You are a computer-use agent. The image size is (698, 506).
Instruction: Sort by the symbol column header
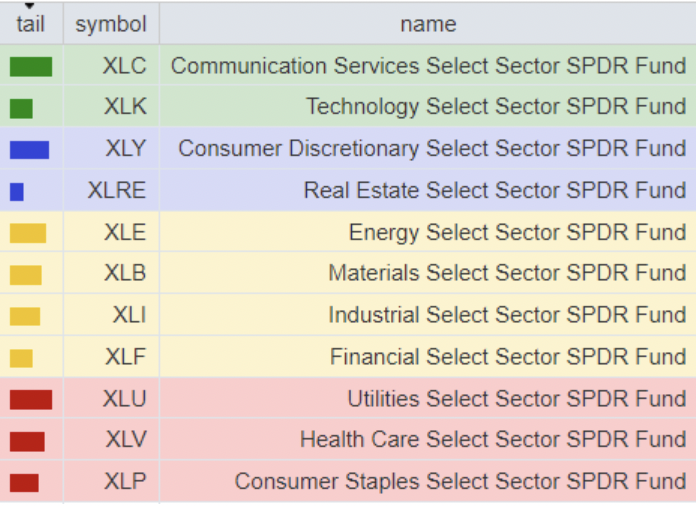coord(110,24)
